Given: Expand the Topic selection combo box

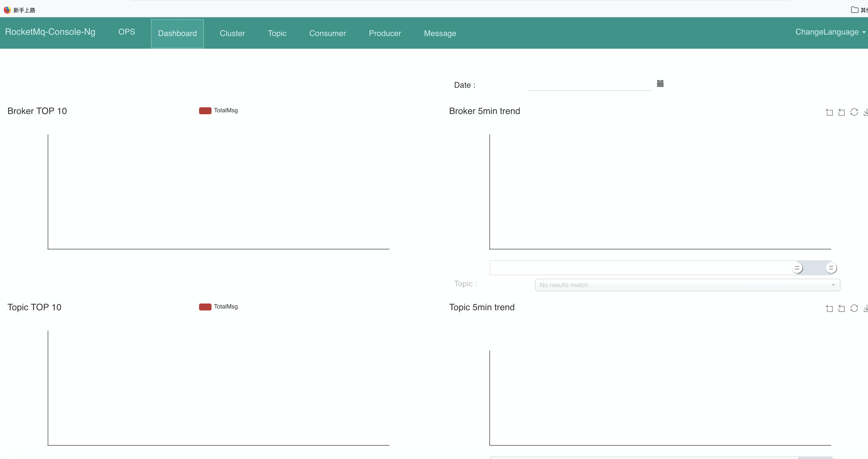Looking at the screenshot, I should pyautogui.click(x=684, y=285).
